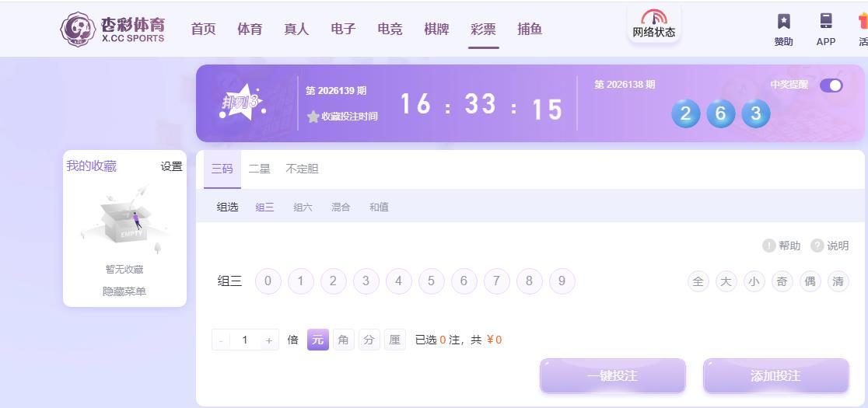Select number ball 5 in 组三 row
This screenshot has width=868, height=408.
pyautogui.click(x=431, y=281)
